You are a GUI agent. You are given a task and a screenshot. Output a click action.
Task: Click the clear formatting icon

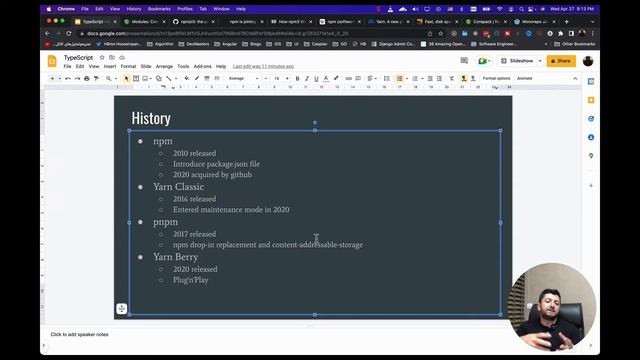coord(452,78)
